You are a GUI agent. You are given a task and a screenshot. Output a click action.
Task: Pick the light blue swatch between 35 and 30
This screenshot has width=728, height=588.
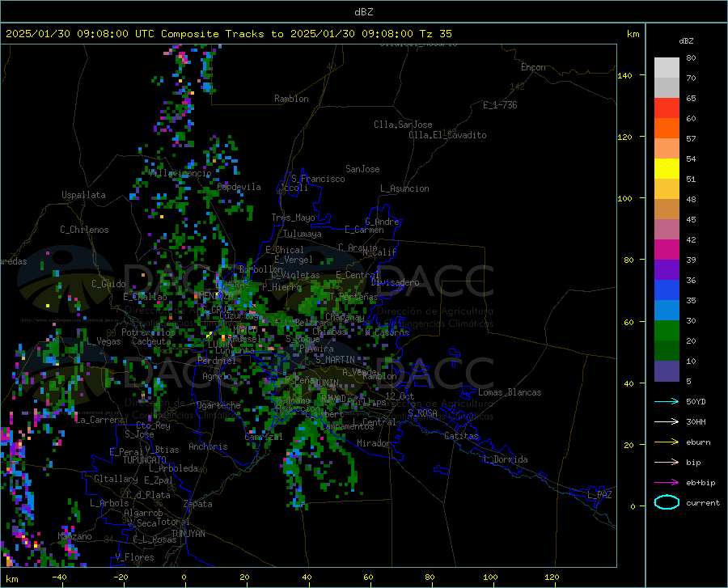tap(667, 311)
